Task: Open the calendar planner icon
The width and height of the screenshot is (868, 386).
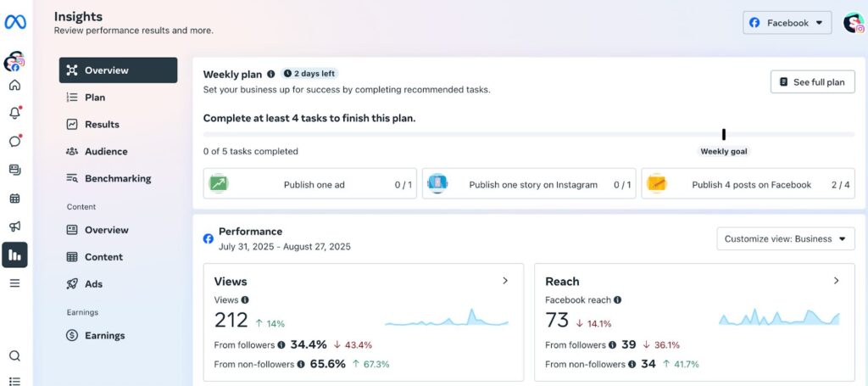Action: click(15, 198)
